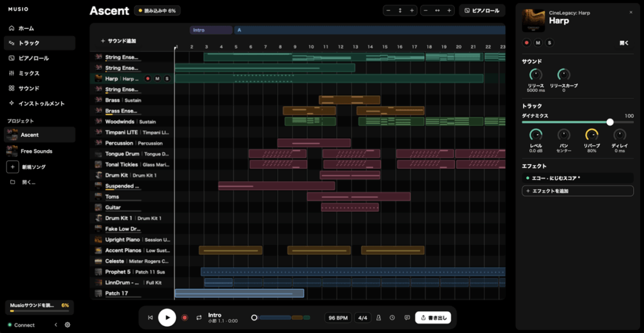Collapse the sidebar with the chevron

[56, 325]
